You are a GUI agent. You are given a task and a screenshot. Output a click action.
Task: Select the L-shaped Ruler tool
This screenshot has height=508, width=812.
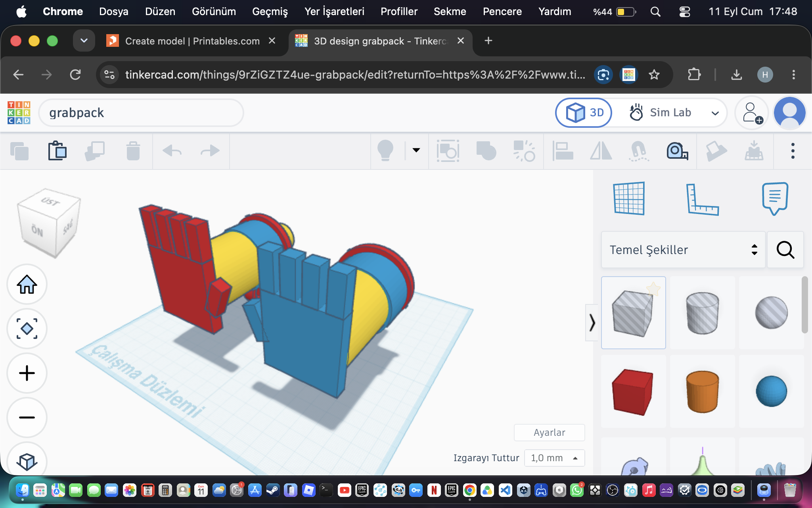[702, 199]
